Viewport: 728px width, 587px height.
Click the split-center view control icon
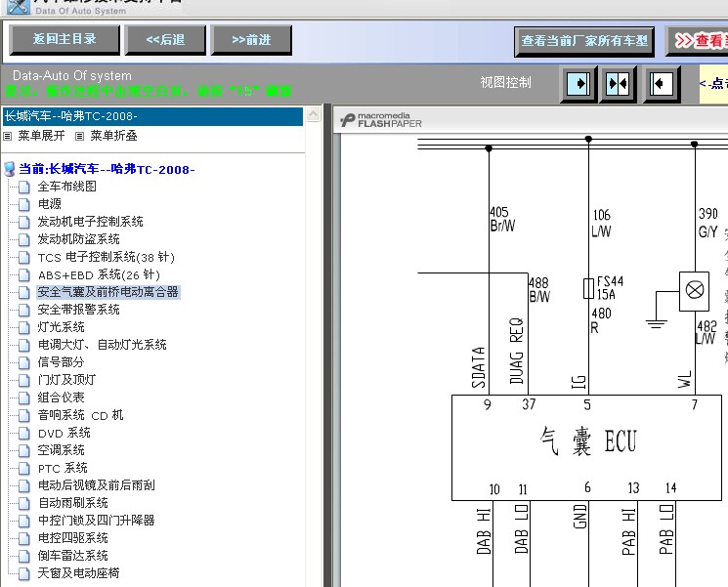point(620,84)
